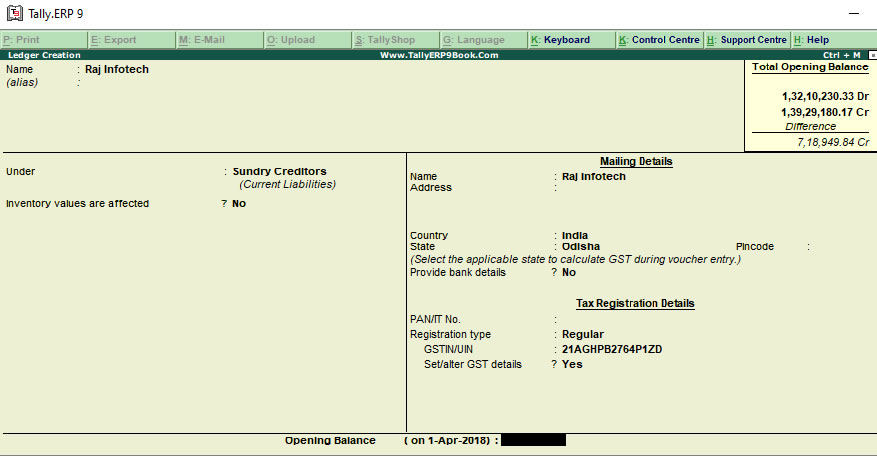Click the Opening Balance amount field
Image resolution: width=877 pixels, height=456 pixels.
pos(534,440)
